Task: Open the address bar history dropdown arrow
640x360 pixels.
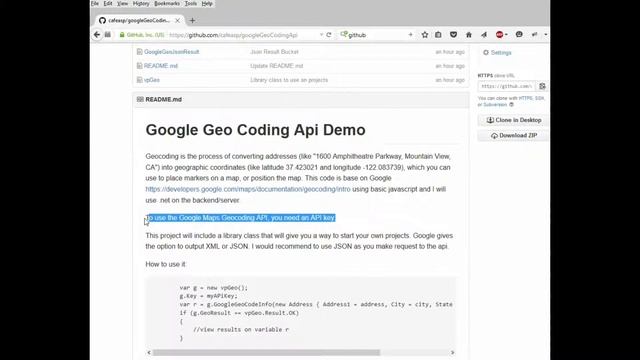Action: pyautogui.click(x=321, y=35)
